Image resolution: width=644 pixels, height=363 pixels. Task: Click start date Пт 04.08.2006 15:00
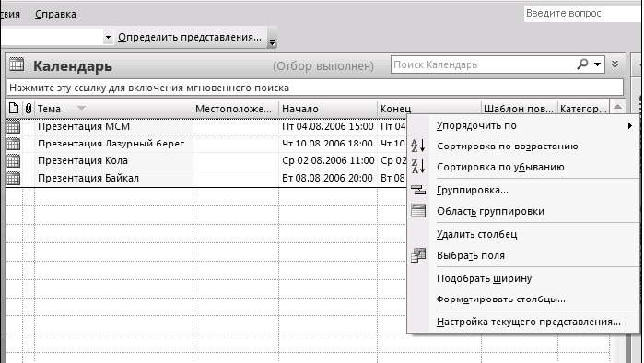(x=327, y=126)
